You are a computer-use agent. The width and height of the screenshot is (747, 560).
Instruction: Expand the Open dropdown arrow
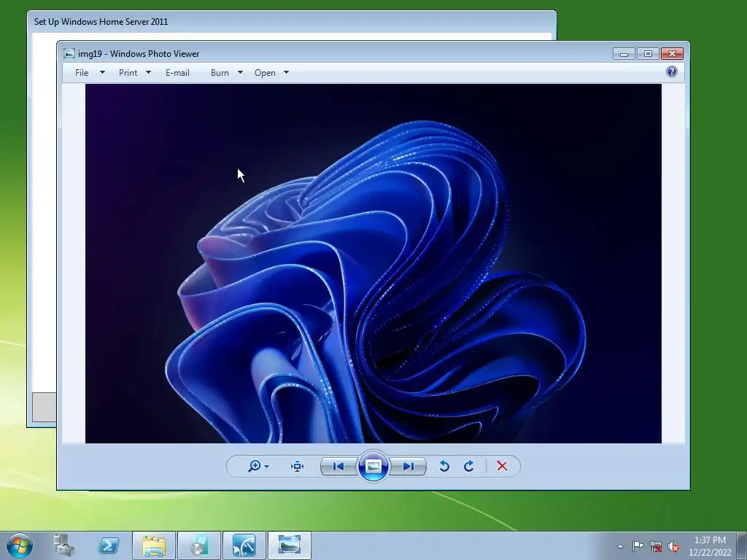(286, 72)
